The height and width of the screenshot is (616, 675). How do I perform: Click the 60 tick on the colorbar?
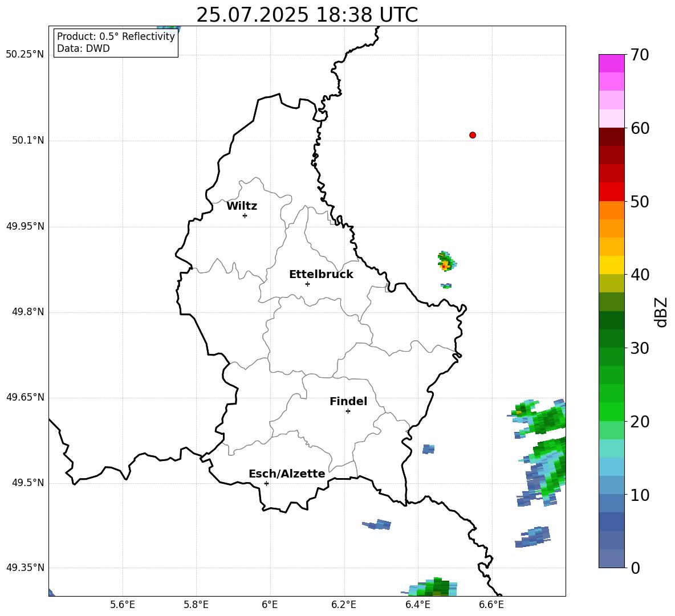tap(639, 128)
